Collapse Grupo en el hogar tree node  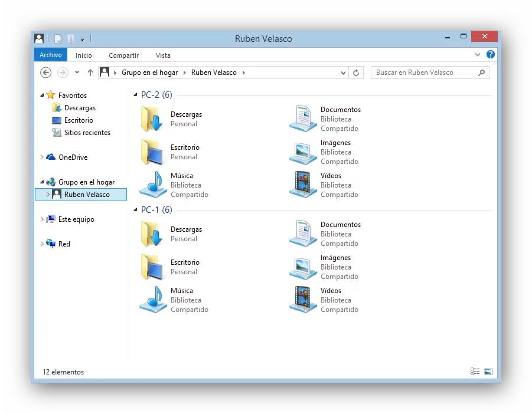point(42,182)
